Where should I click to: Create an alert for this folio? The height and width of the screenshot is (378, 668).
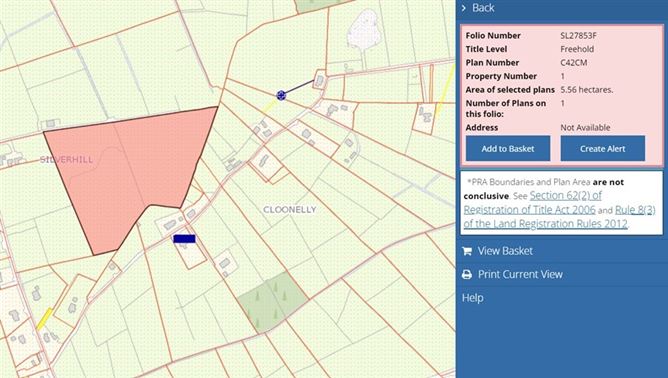602,149
